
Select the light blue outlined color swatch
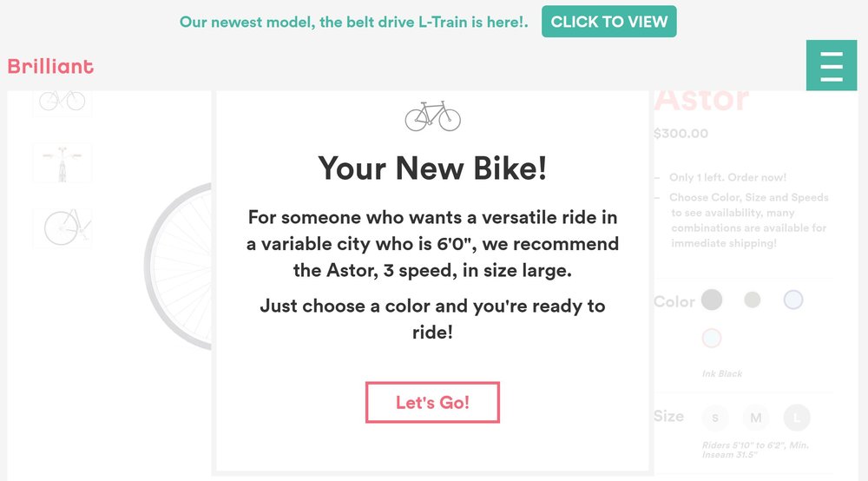point(793,300)
